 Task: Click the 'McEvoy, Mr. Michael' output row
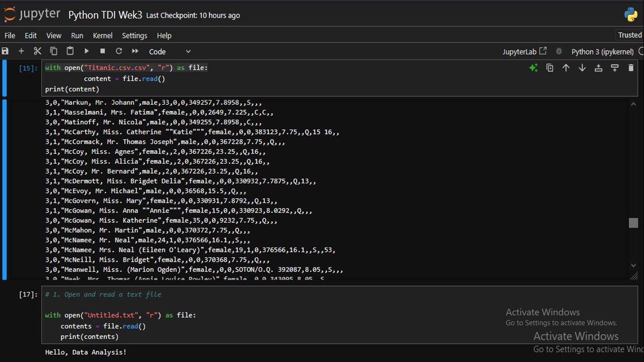(146, 191)
